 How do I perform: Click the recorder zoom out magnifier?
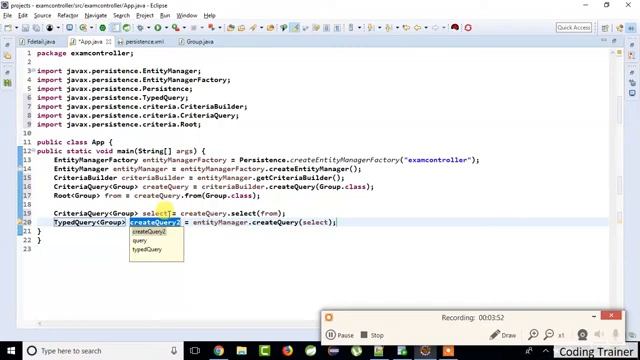click(x=549, y=335)
